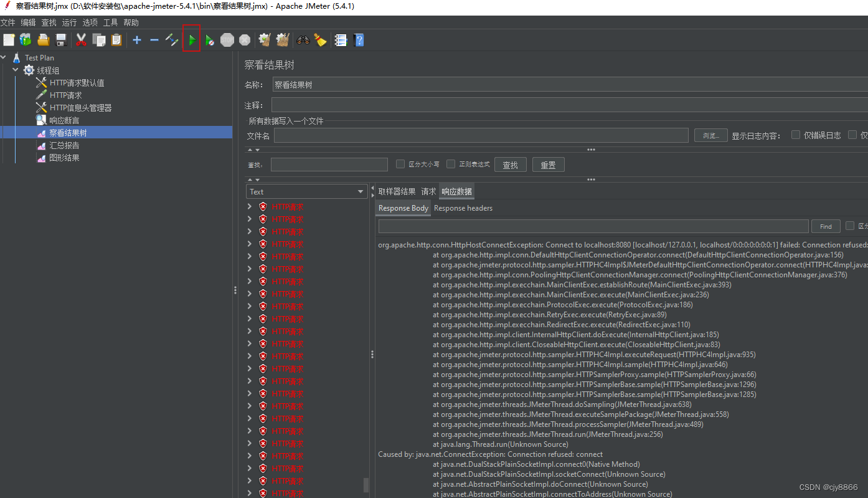Select HTTP信息头管理器 in the tree
Screen dimensions: 868x498
[80, 108]
